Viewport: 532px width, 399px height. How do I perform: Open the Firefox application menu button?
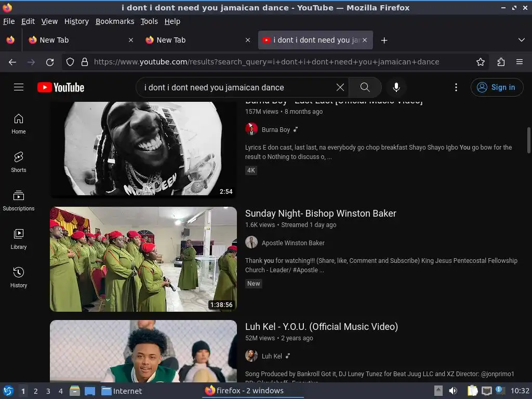[519, 62]
